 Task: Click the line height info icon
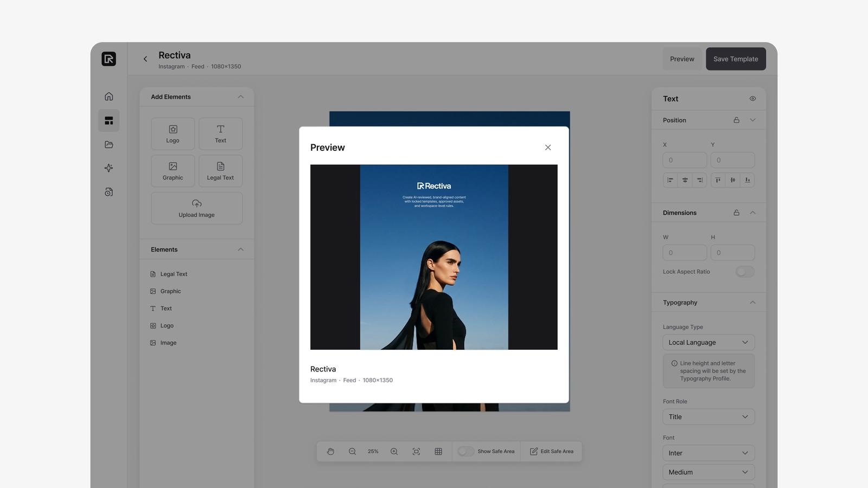click(674, 363)
